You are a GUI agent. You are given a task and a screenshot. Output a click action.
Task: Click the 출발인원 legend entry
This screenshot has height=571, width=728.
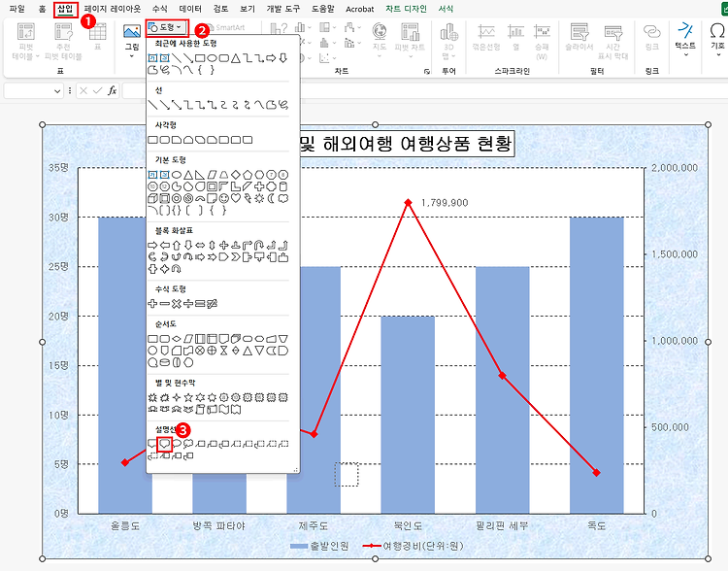[x=320, y=547]
